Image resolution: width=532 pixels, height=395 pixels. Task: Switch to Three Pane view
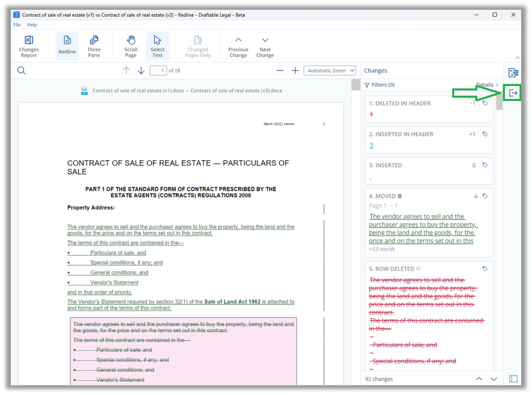[x=94, y=46]
